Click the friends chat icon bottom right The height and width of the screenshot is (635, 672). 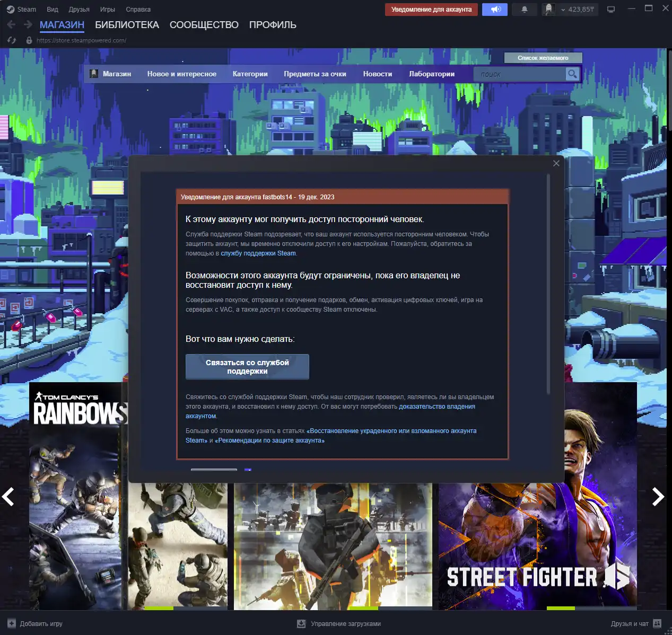[657, 624]
